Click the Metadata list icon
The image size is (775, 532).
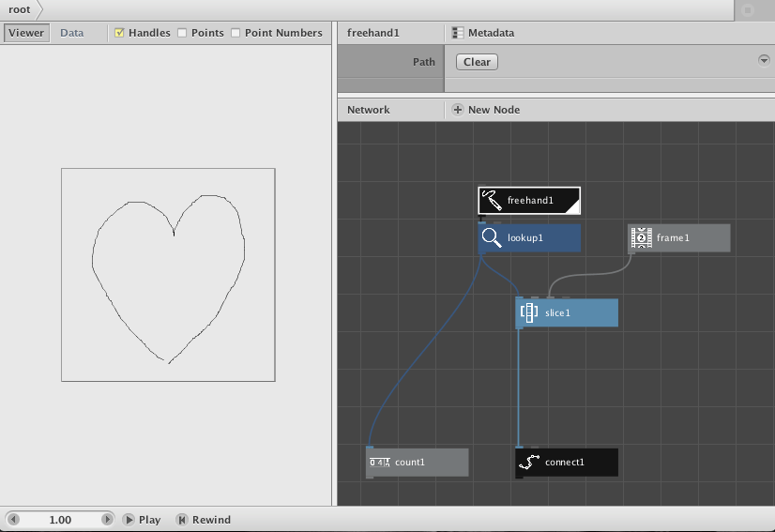(x=458, y=33)
